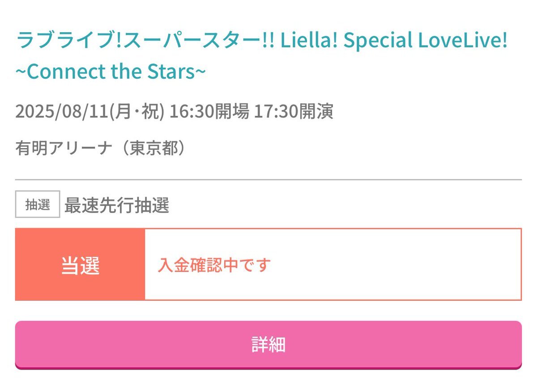Select the 最速先行抽選 label
537x392 pixels.
point(117,205)
